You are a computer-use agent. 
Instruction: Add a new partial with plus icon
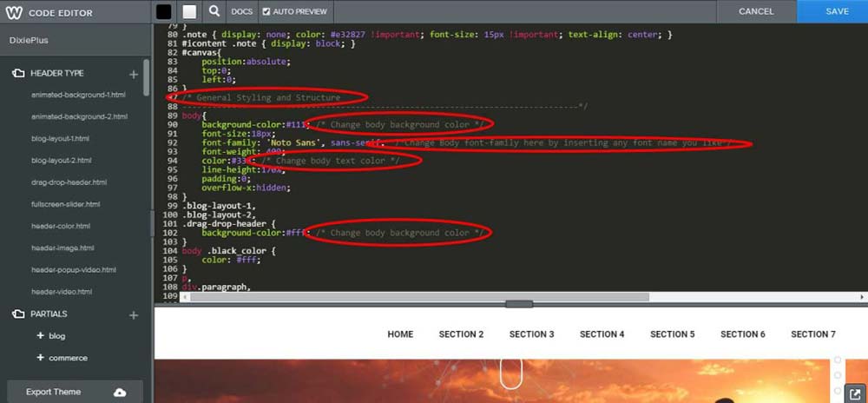[x=134, y=315]
